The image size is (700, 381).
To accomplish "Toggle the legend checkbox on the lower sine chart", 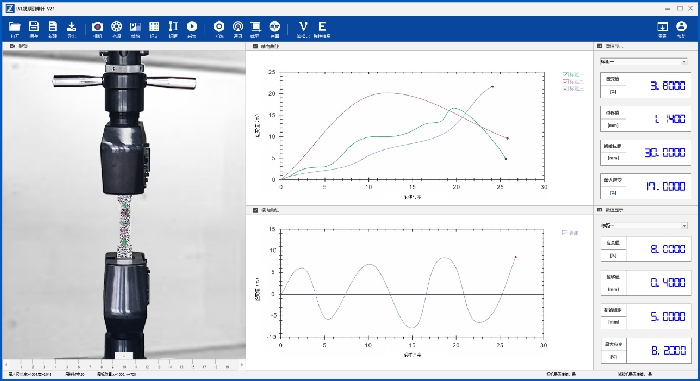I will (x=564, y=233).
